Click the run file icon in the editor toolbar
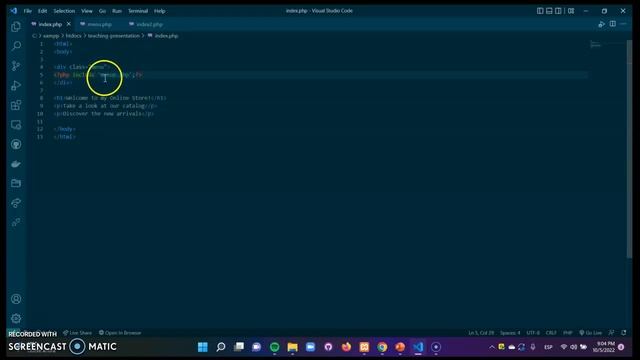The image size is (640, 360). tap(602, 24)
